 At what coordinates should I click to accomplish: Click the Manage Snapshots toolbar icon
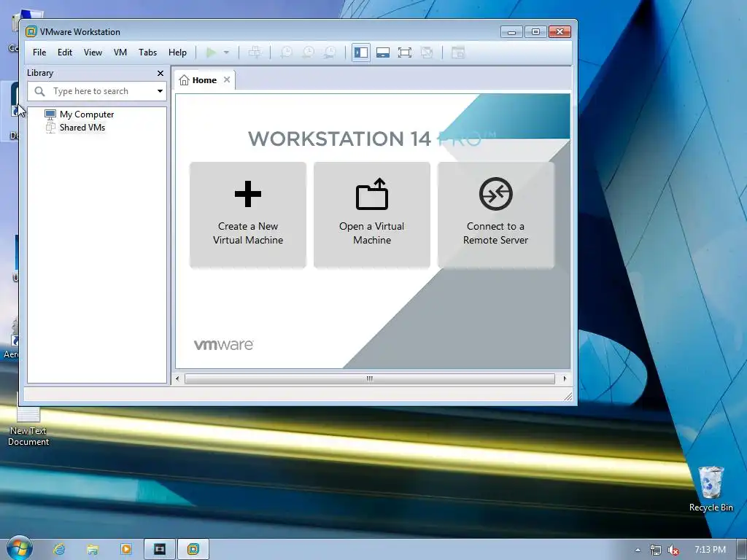330,52
